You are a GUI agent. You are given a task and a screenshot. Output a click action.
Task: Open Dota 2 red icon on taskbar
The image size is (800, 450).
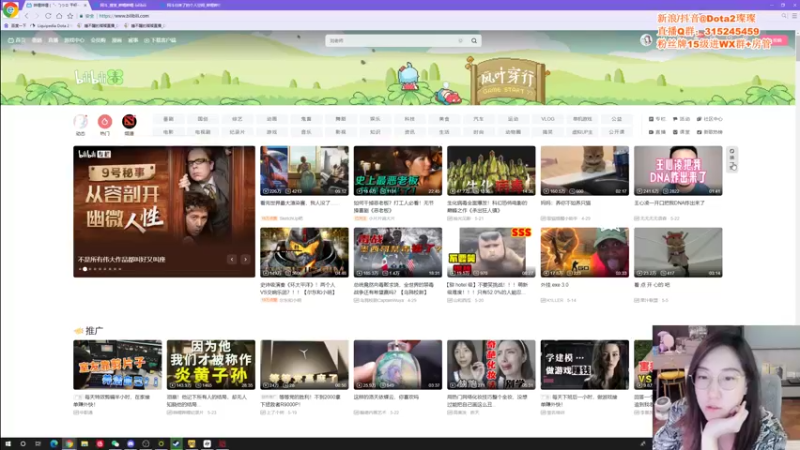click(222, 444)
